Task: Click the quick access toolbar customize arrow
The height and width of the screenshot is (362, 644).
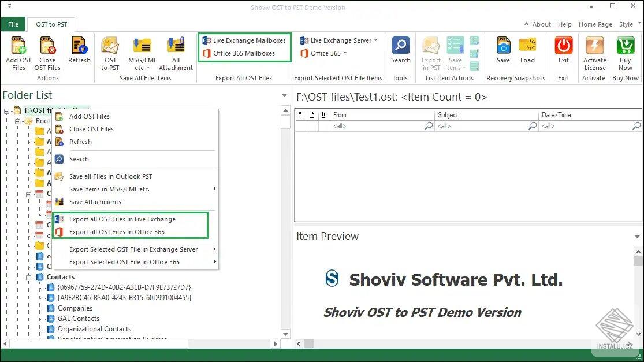Action: click(9, 6)
